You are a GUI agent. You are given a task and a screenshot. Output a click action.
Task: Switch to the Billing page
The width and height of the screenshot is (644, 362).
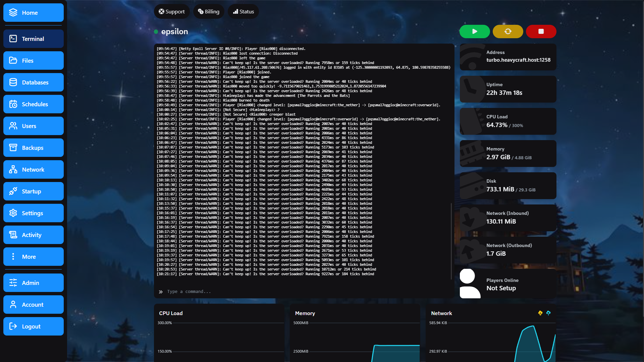coord(209,11)
